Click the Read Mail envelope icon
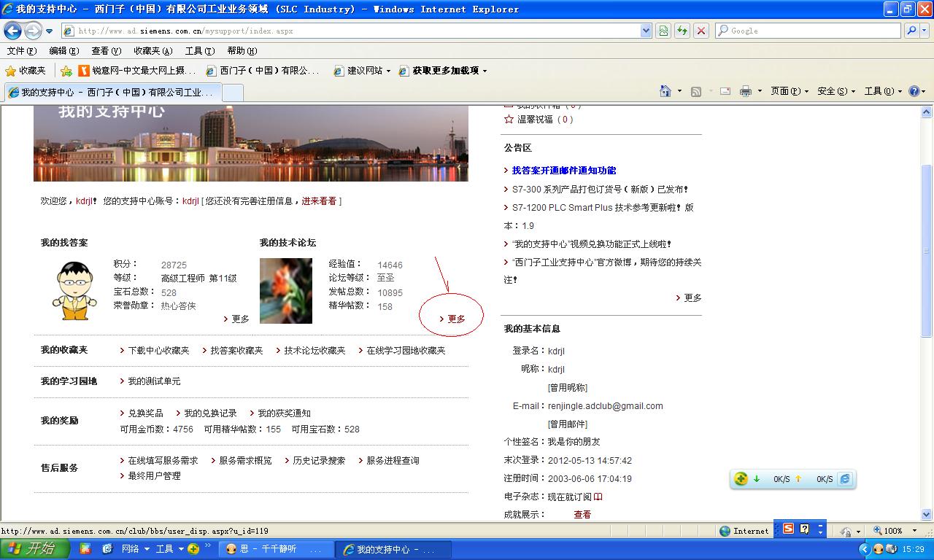Image resolution: width=934 pixels, height=560 pixels. (725, 91)
